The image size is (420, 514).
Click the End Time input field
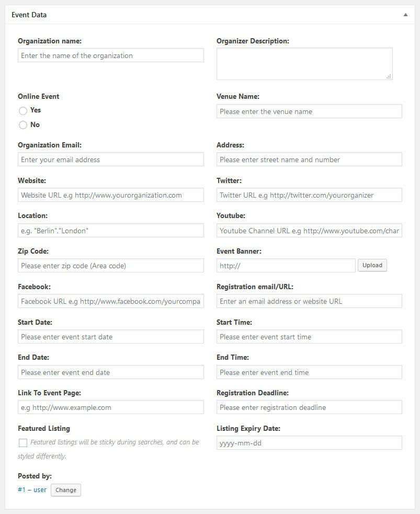point(309,372)
